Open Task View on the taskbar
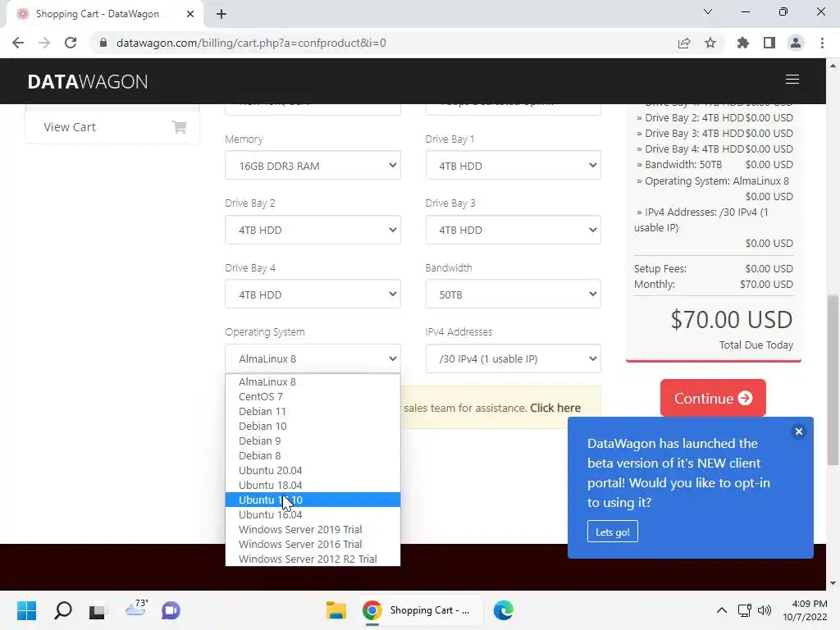The image size is (840, 630). coord(97,610)
